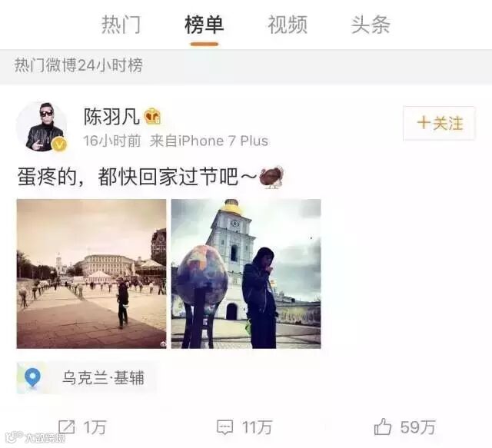View the right egg sculpture photo

coord(246,274)
